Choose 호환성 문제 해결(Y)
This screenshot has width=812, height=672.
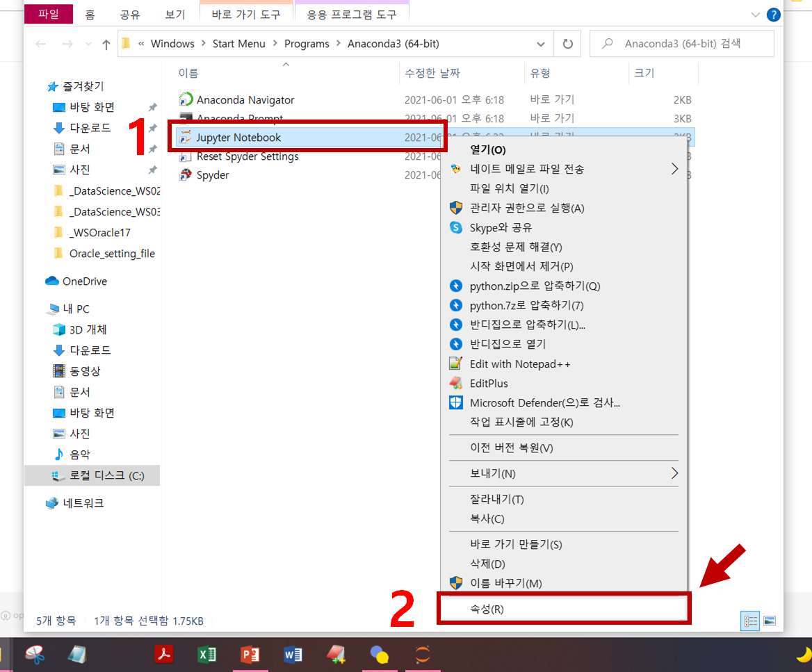(564, 247)
